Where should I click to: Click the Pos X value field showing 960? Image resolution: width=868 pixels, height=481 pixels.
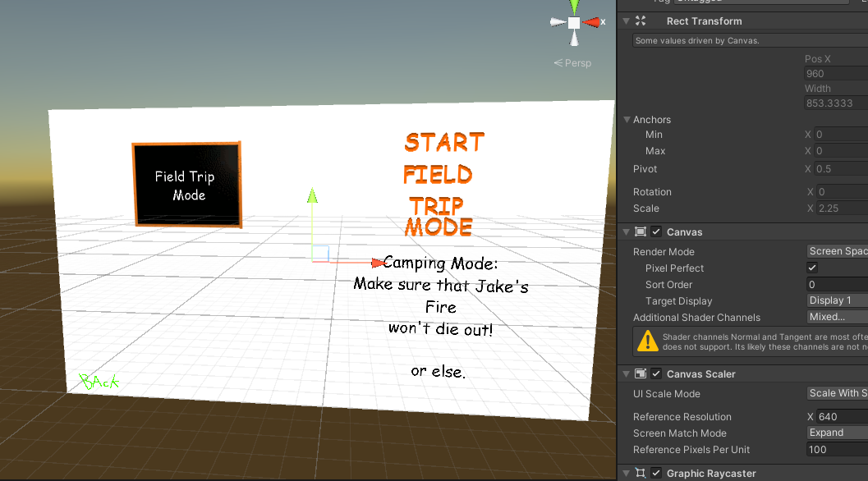836,74
